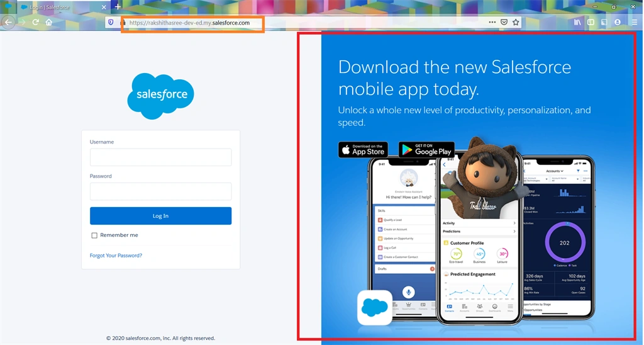Open the Library icon in toolbar
Image resolution: width=644 pixels, height=345 pixels.
pyautogui.click(x=577, y=22)
